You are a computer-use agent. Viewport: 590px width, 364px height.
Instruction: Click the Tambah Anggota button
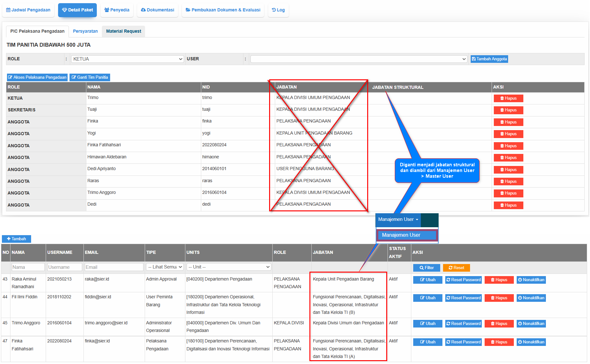489,59
